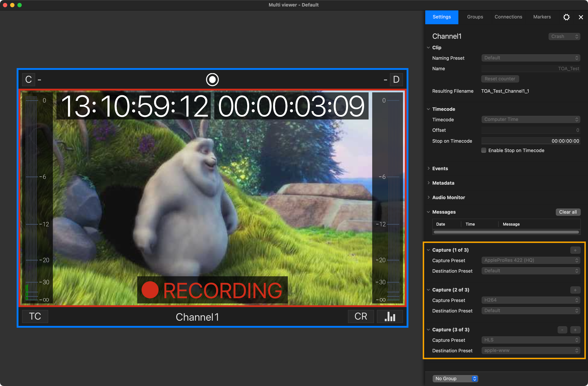Image resolution: width=588 pixels, height=386 pixels.
Task: Remove Capture (3 of 3) with minus button
Action: pos(562,330)
